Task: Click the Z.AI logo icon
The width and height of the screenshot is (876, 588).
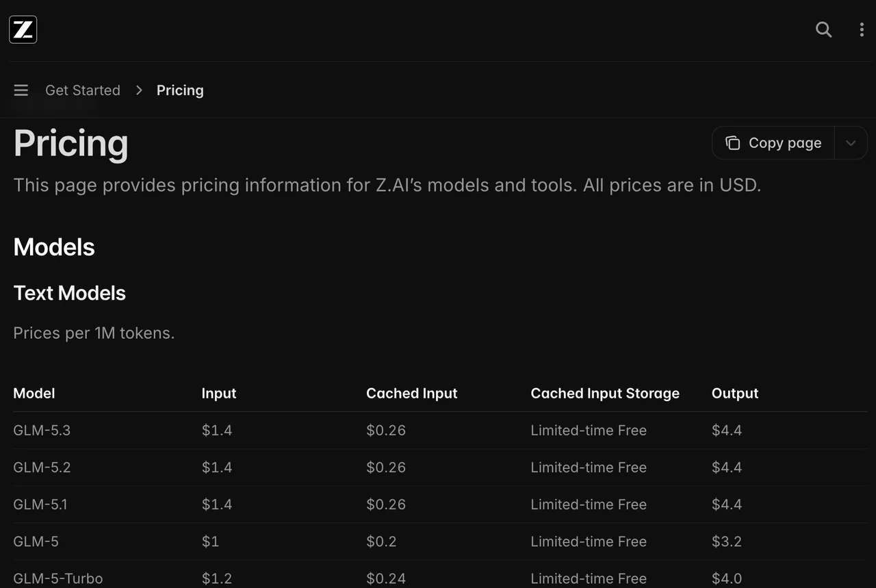Action: click(23, 29)
